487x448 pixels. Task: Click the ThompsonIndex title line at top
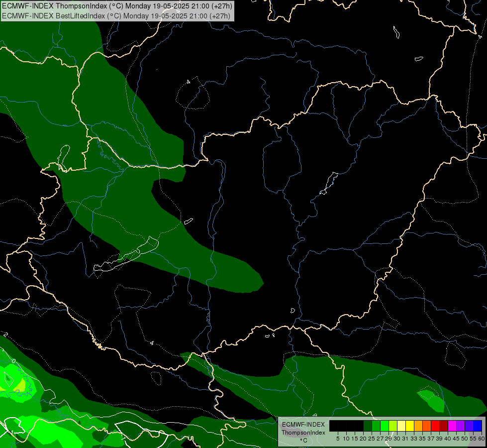pyautogui.click(x=117, y=6)
